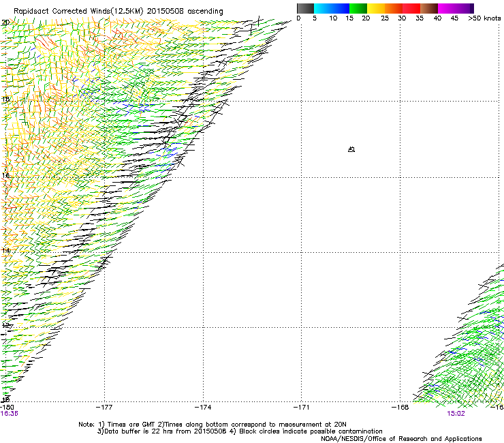Screen dimensions: 504x443
Task: Click the yellow 20-25 knots color segment
Action: point(376,8)
